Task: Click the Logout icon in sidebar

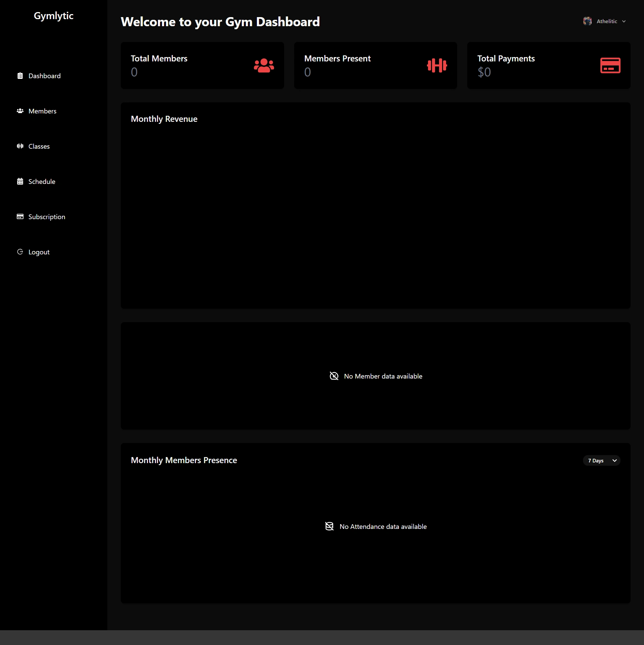Action: 20,252
